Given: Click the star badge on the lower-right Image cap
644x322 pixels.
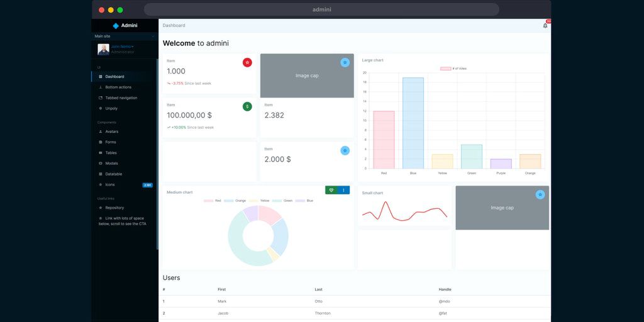Looking at the screenshot, I should pyautogui.click(x=540, y=194).
